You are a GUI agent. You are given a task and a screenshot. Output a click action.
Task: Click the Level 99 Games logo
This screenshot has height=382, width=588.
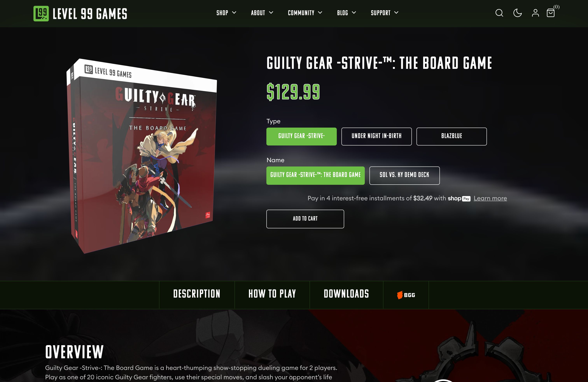click(80, 14)
